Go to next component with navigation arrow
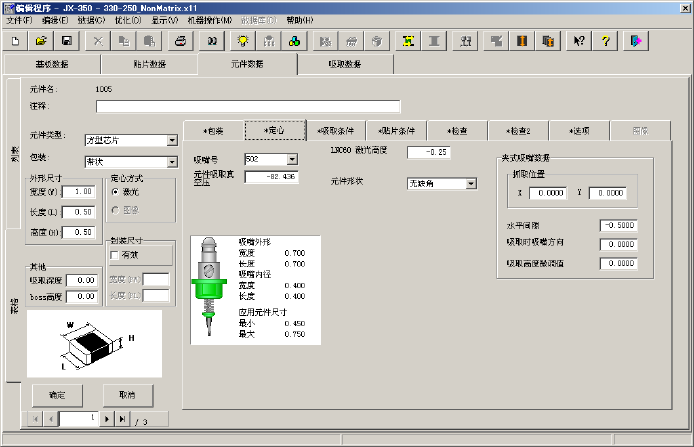The image size is (694, 447). pyautogui.click(x=107, y=419)
